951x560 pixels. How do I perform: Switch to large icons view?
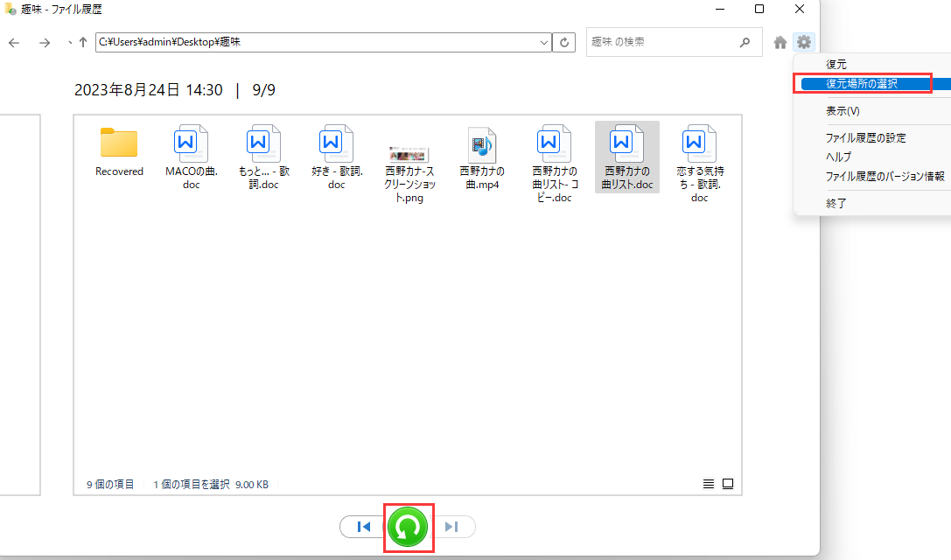[x=727, y=484]
